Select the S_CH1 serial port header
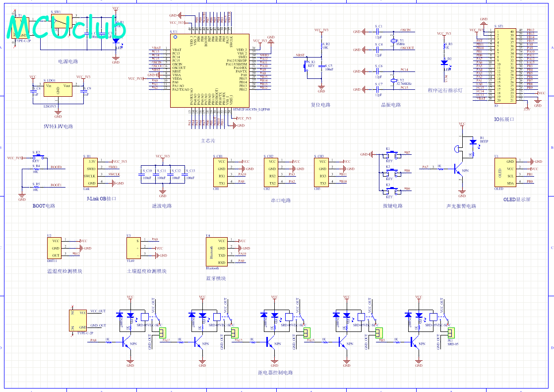Viewport: 554px width, 392px height. [x=220, y=172]
